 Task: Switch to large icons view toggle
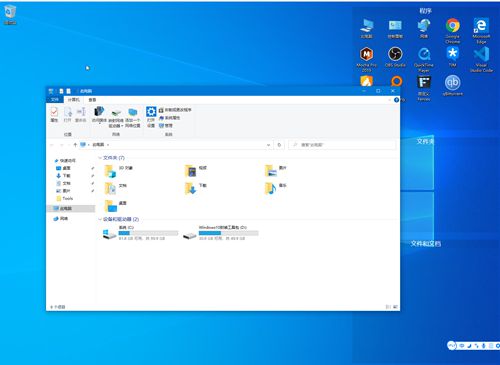click(x=395, y=307)
